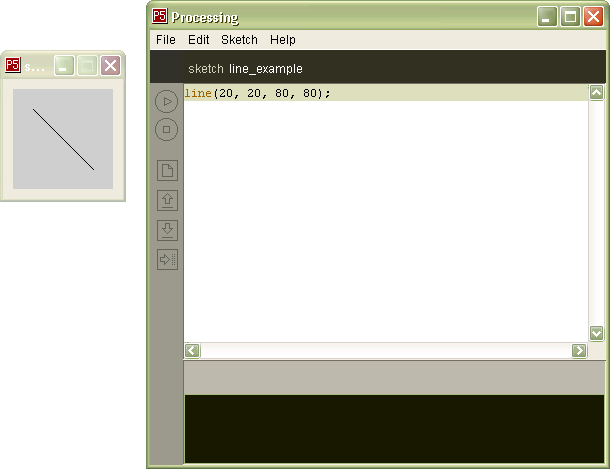The image size is (610, 469).
Task: Export the sketch with the right-arrow icon
Action: [167, 259]
